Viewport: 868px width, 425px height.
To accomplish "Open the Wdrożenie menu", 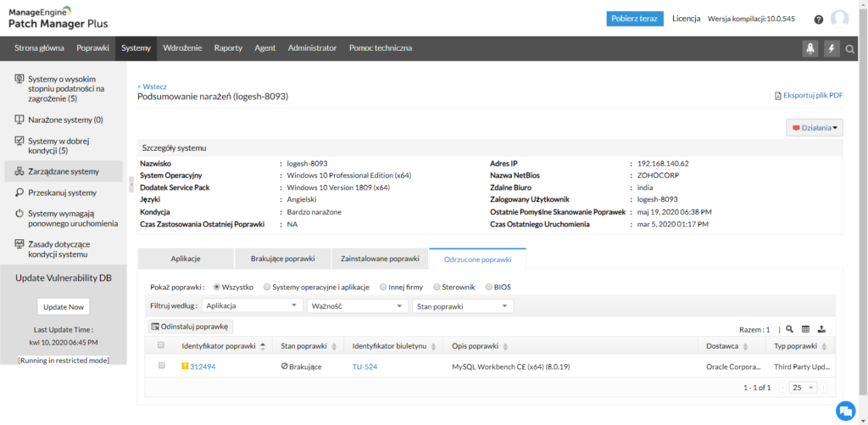I will pos(181,48).
